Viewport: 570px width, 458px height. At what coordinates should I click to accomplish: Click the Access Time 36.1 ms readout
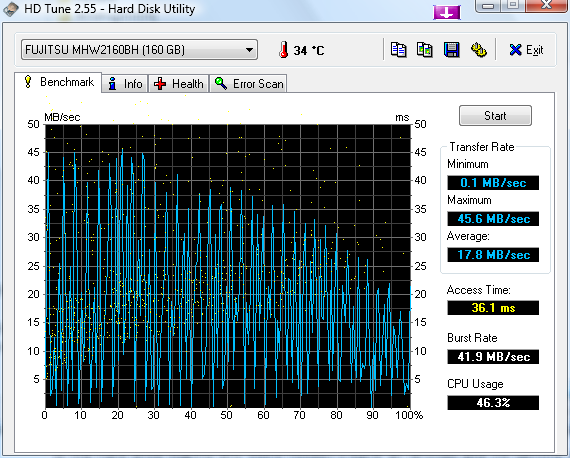tap(493, 308)
